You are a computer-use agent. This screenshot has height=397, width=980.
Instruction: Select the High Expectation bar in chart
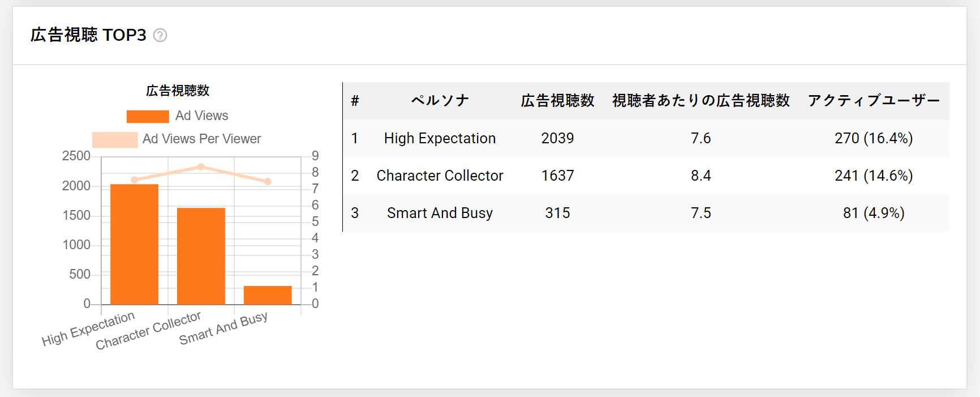pos(134,244)
